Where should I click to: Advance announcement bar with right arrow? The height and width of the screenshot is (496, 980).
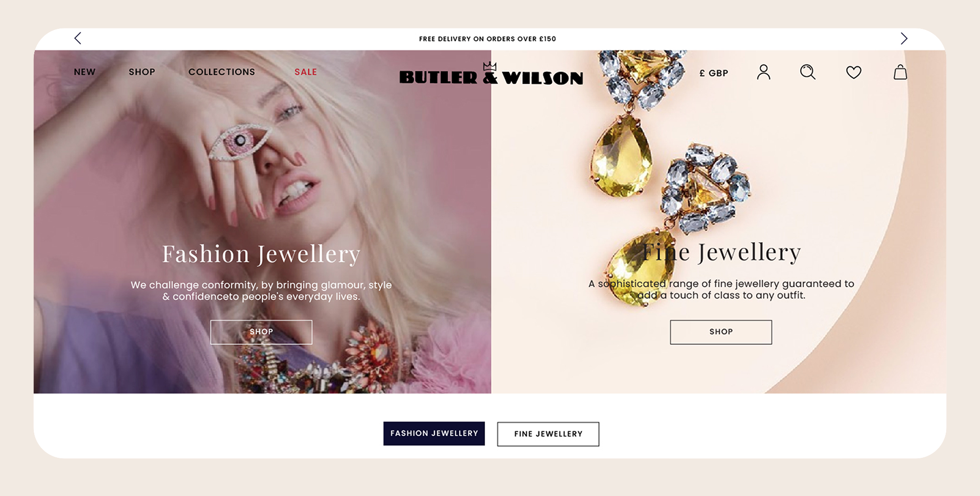click(x=904, y=38)
